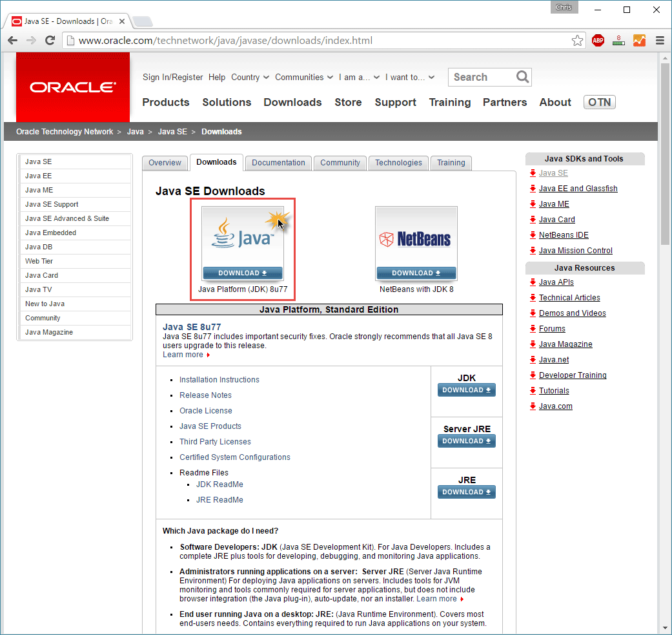Click the search magnifier icon
Image resolution: width=672 pixels, height=635 pixels.
pos(522,77)
